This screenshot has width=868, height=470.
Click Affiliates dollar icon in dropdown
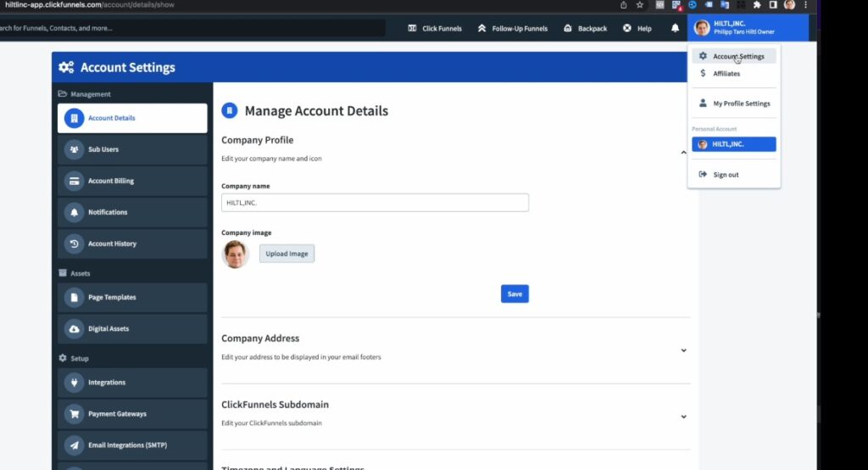[703, 73]
